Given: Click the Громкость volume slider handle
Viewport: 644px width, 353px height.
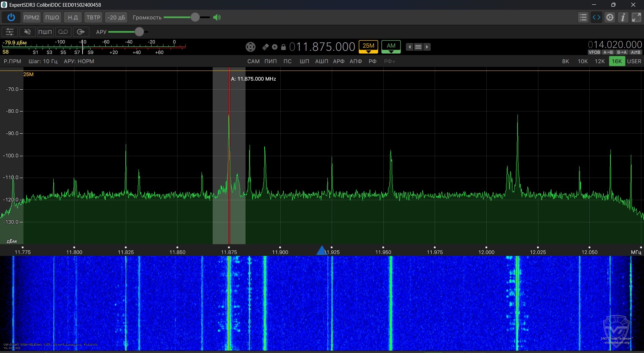Looking at the screenshot, I should point(195,17).
